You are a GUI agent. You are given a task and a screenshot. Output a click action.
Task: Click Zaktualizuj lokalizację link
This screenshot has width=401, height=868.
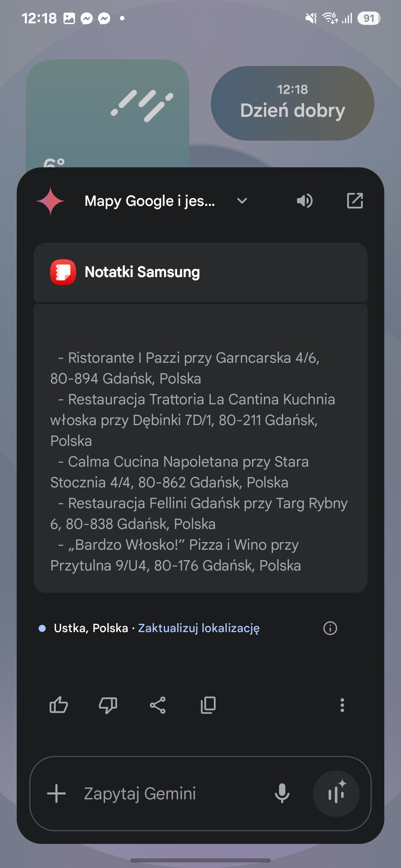pyautogui.click(x=199, y=628)
